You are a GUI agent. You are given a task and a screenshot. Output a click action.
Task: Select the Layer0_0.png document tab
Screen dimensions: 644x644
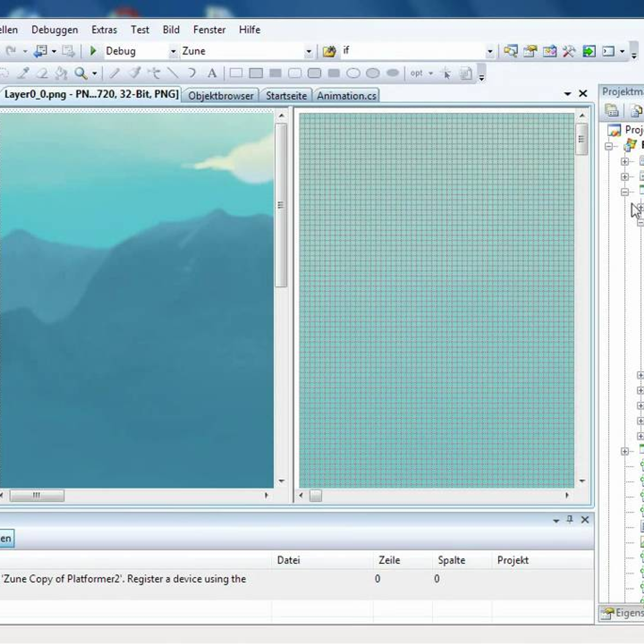pos(91,94)
